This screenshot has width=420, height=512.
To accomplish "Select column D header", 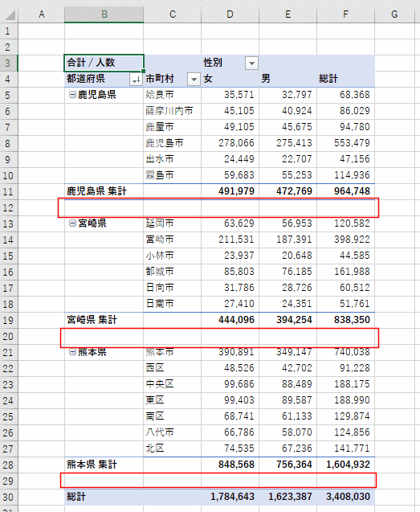I will [x=230, y=14].
